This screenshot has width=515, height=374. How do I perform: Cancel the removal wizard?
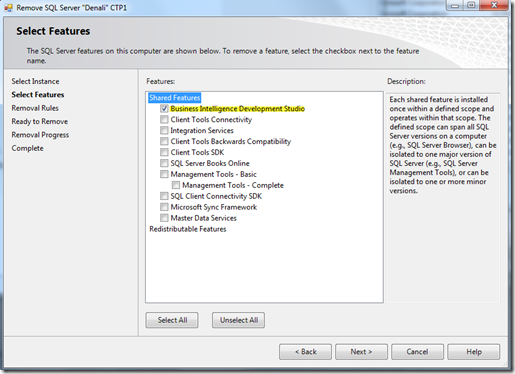click(417, 352)
